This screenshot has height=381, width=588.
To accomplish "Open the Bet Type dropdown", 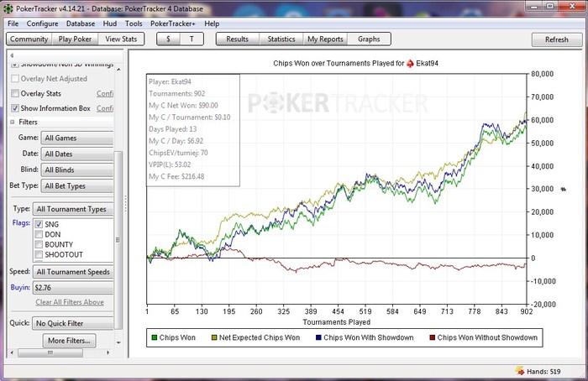I will (77, 186).
